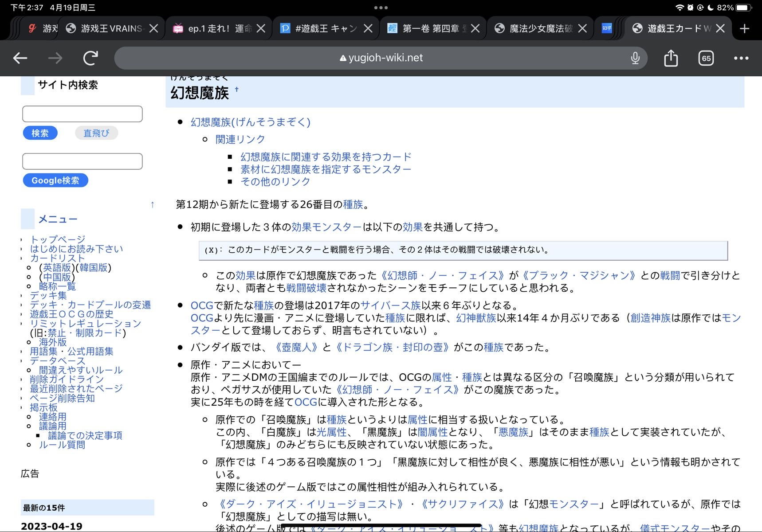762x532 pixels.
Task: Open a new tab with plus icon
Action: pyautogui.click(x=744, y=28)
